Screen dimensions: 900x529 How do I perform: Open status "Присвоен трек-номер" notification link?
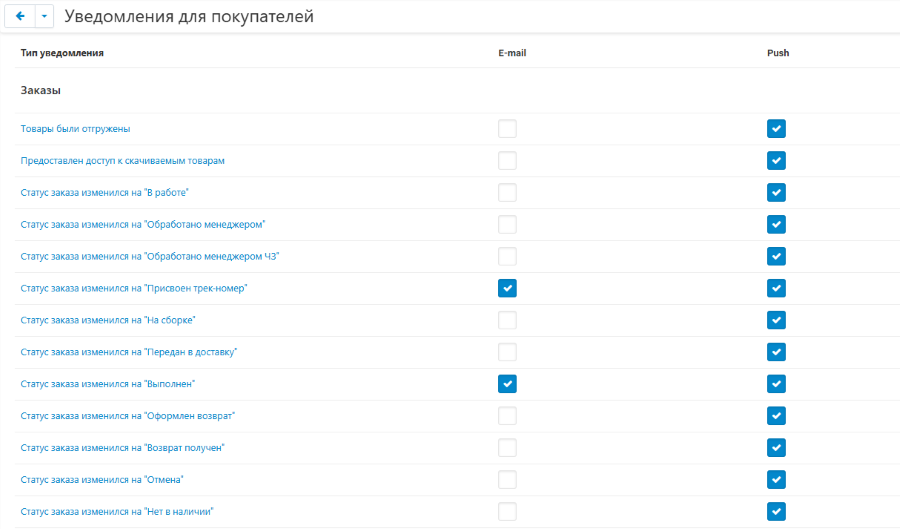tap(134, 288)
